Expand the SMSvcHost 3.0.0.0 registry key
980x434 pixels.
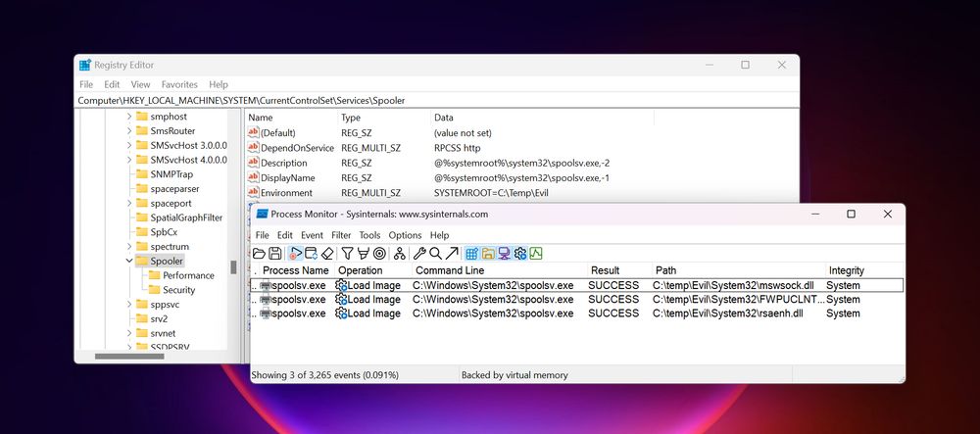pos(129,146)
